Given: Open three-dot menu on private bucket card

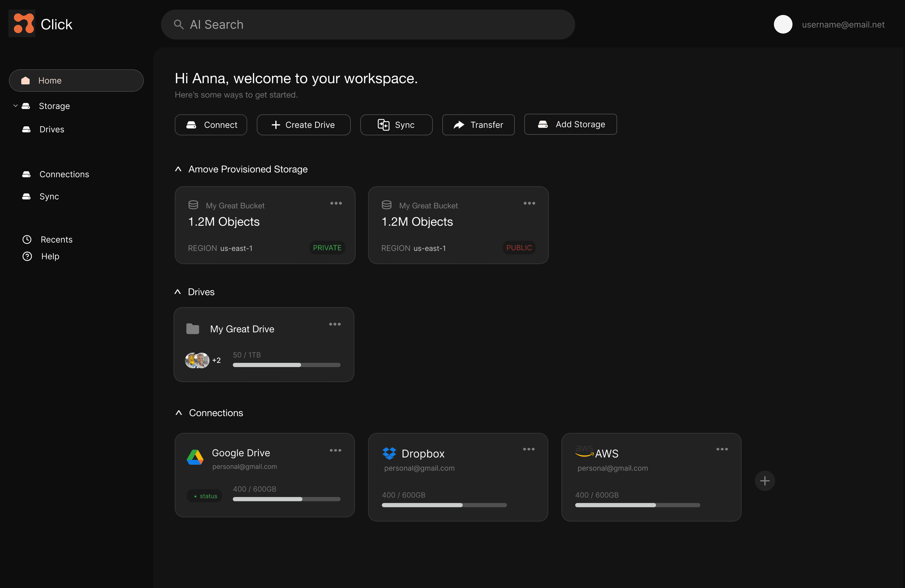Looking at the screenshot, I should (x=336, y=204).
